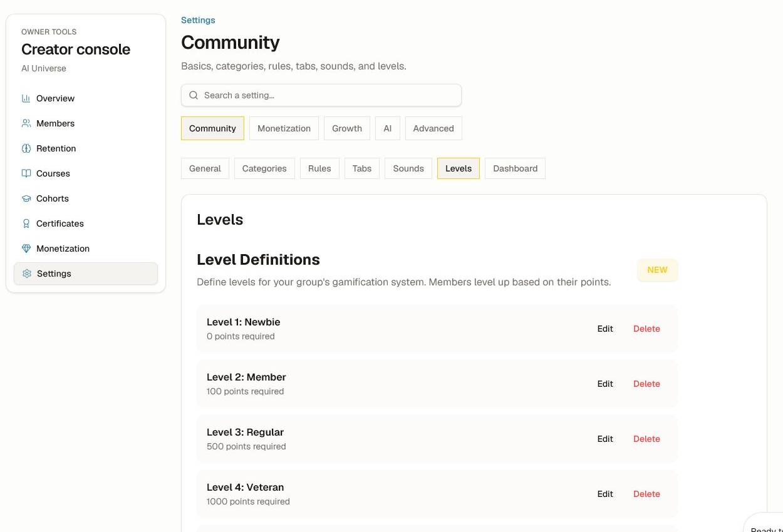Click the Members people icon
This screenshot has width=783, height=532.
click(26, 123)
